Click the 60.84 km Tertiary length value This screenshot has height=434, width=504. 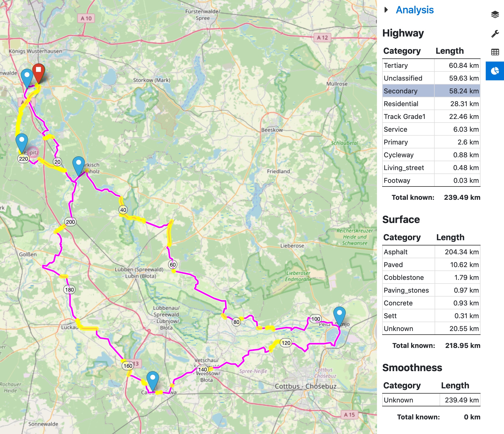click(x=464, y=65)
